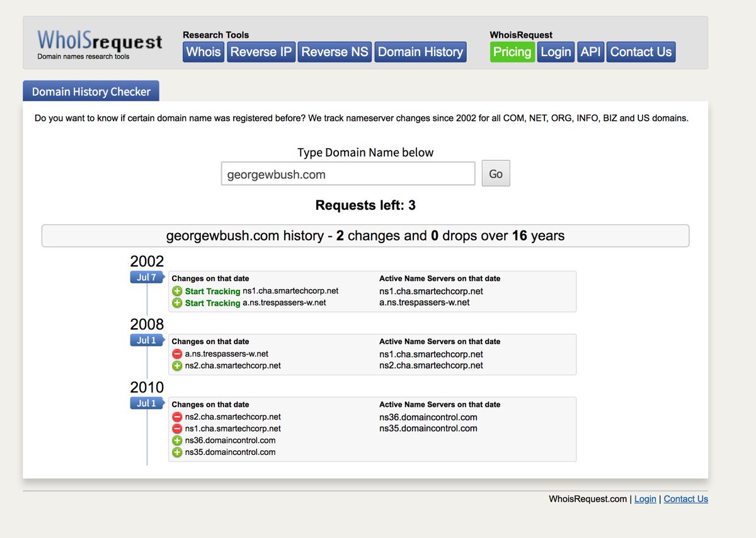Click Contact Us link in footer

coord(686,499)
